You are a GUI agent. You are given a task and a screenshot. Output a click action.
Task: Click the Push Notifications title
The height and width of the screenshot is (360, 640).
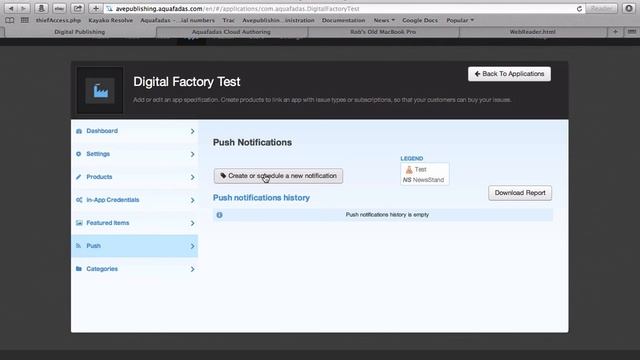(x=252, y=142)
